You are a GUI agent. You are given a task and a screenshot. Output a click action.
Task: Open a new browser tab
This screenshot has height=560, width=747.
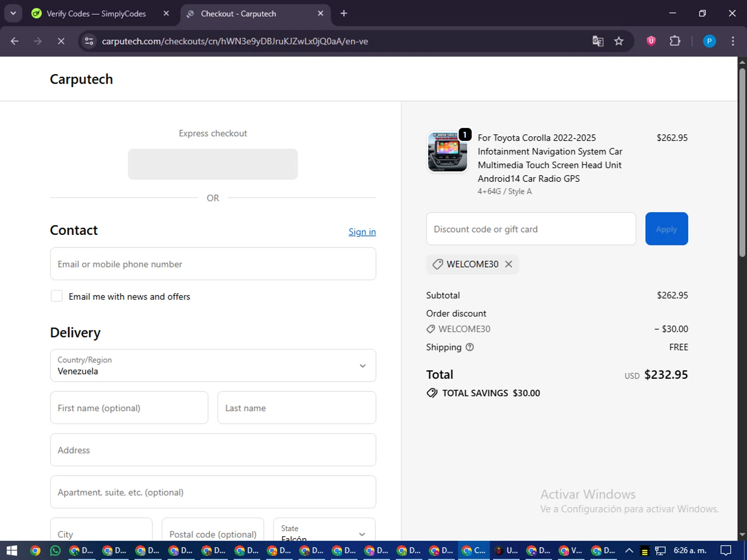pyautogui.click(x=344, y=13)
